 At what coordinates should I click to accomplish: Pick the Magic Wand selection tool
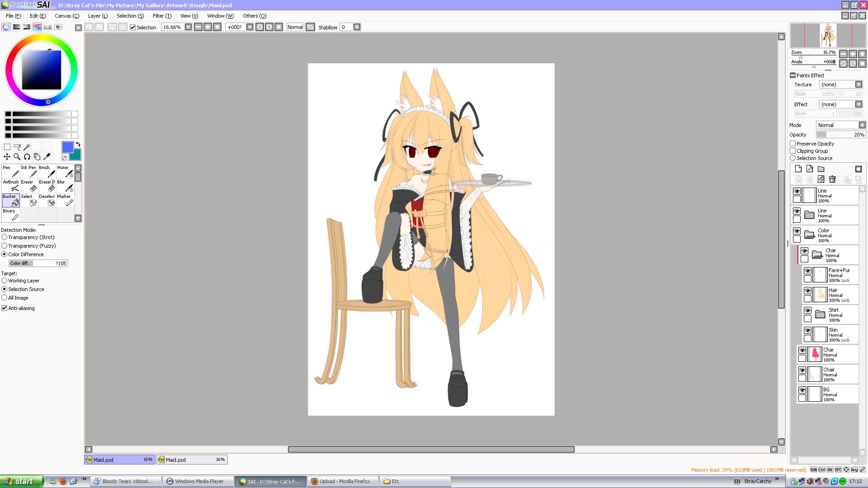pos(27,147)
